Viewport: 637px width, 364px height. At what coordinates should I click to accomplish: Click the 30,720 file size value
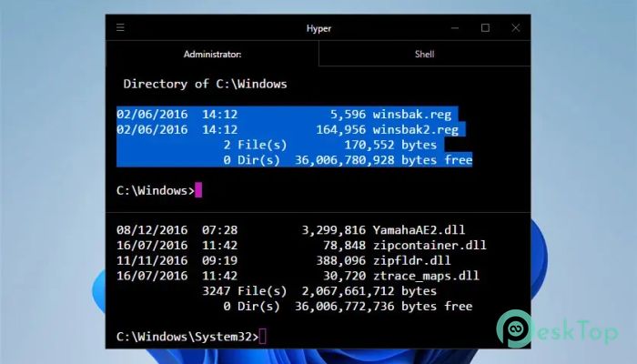click(345, 276)
